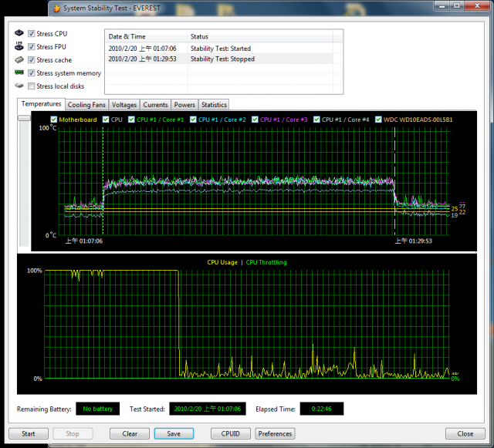Clear the log with Clear button
Screen dimensions: 494x448
pyautogui.click(x=130, y=434)
